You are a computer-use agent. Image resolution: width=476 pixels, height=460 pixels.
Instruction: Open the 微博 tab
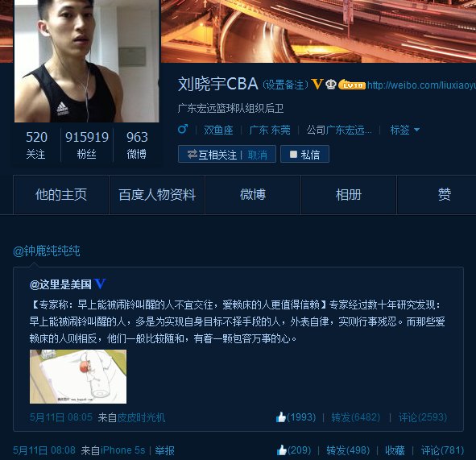(253, 195)
